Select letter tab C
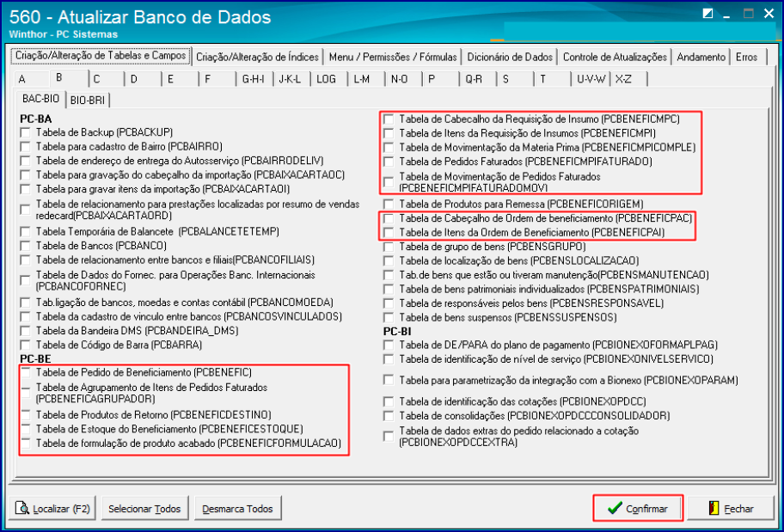The height and width of the screenshot is (532, 784). coord(107,79)
